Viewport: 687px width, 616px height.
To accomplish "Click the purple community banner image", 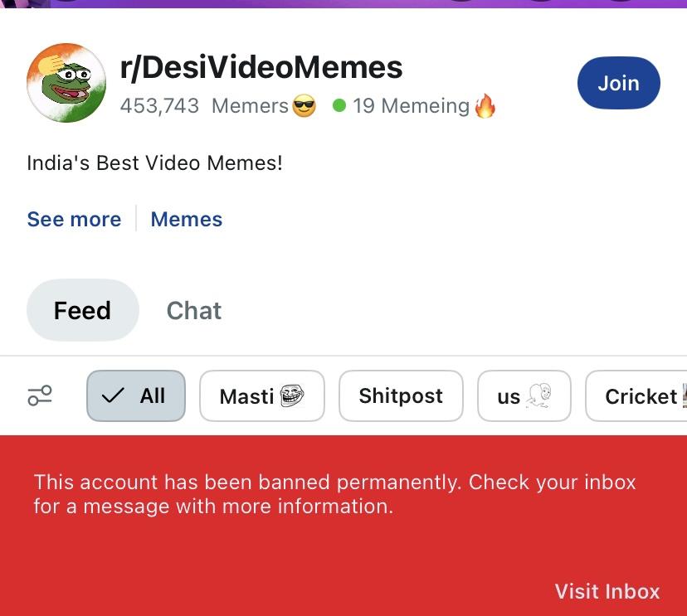I will pyautogui.click(x=343, y=3).
